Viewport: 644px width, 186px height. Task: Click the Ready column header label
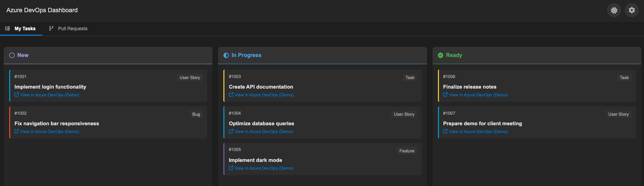(x=454, y=55)
